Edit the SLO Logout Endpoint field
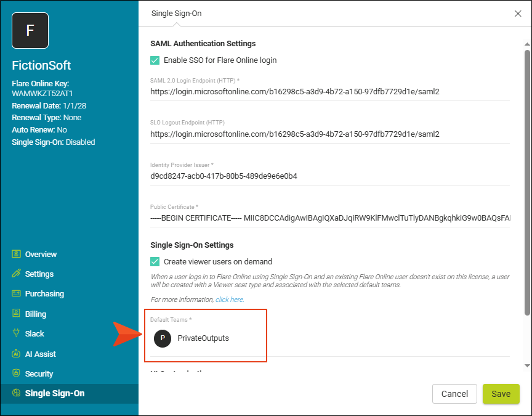 (330, 134)
